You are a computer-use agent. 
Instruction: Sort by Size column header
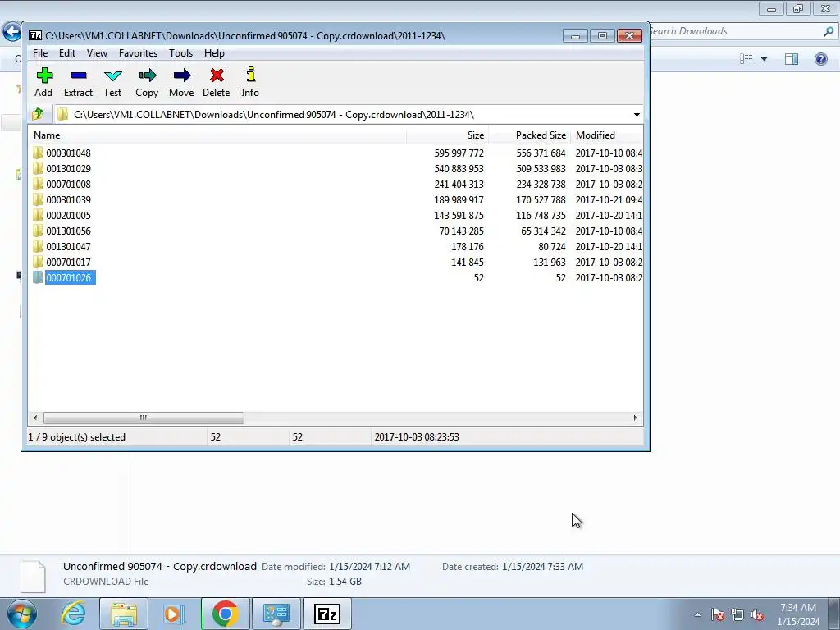click(447, 135)
